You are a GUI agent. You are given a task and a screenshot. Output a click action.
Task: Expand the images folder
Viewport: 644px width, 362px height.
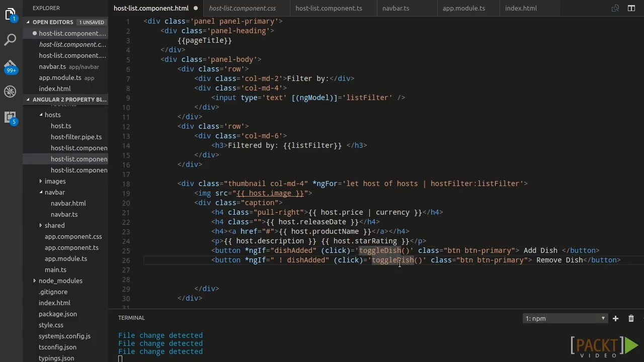pyautogui.click(x=55, y=181)
